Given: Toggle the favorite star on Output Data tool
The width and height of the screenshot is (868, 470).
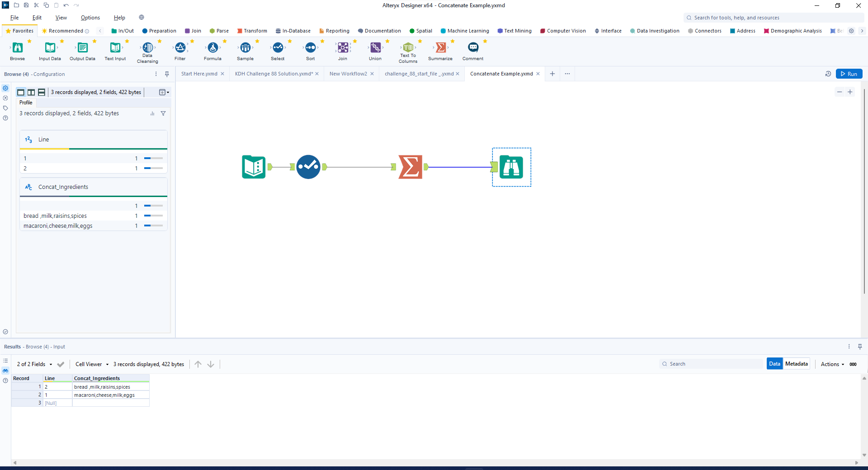Looking at the screenshot, I should click(x=94, y=41).
